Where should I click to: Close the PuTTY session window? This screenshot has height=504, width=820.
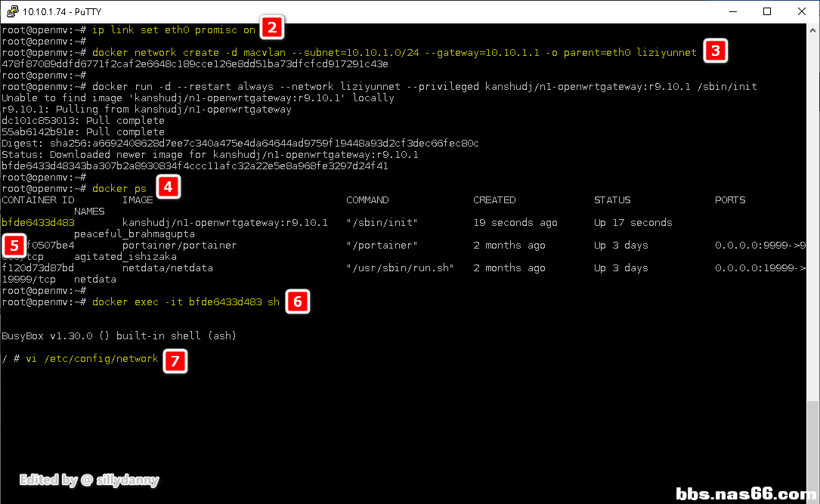coord(801,11)
